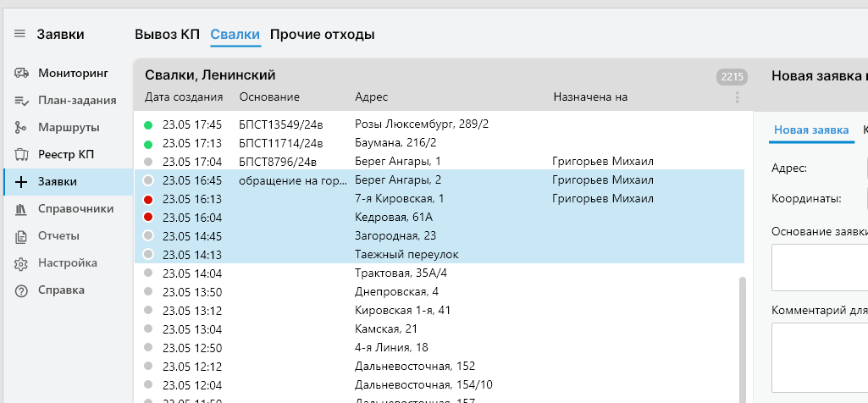Viewport: 868px width, 403px height.
Task: Click the Маршруты route icon
Action: pyautogui.click(x=22, y=127)
